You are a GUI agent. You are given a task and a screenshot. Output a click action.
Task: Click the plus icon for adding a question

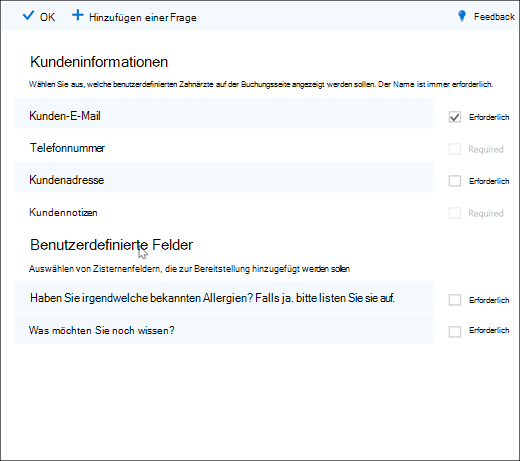click(x=78, y=15)
